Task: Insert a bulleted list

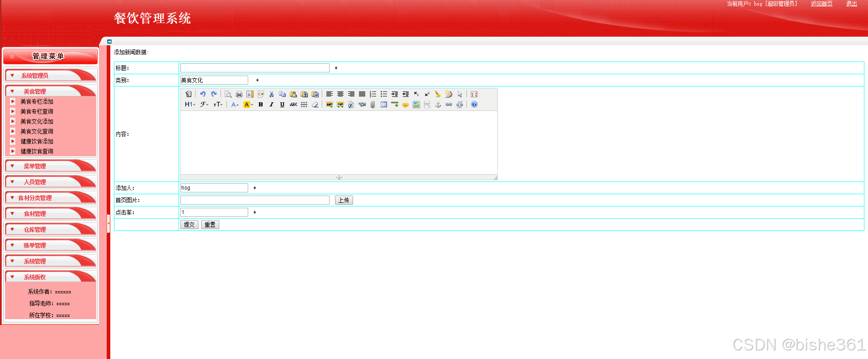Action: click(384, 94)
